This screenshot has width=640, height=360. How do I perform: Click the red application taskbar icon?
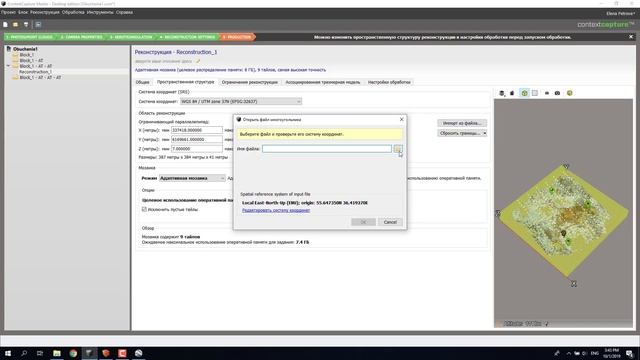[x=122, y=353]
